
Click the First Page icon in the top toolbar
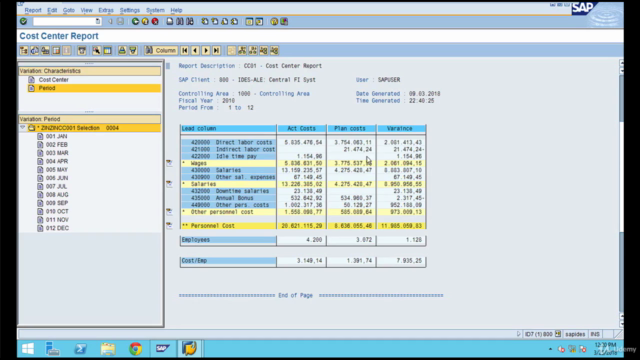(204, 21)
